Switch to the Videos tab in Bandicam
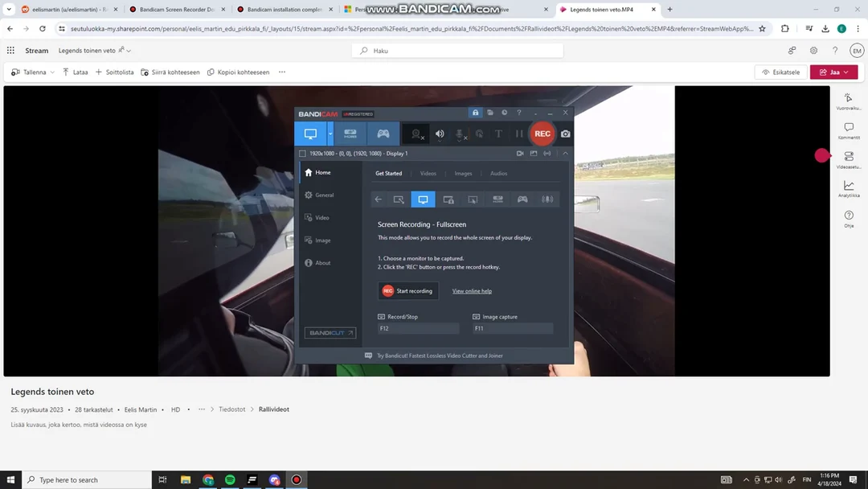The image size is (868, 489). coord(428,173)
